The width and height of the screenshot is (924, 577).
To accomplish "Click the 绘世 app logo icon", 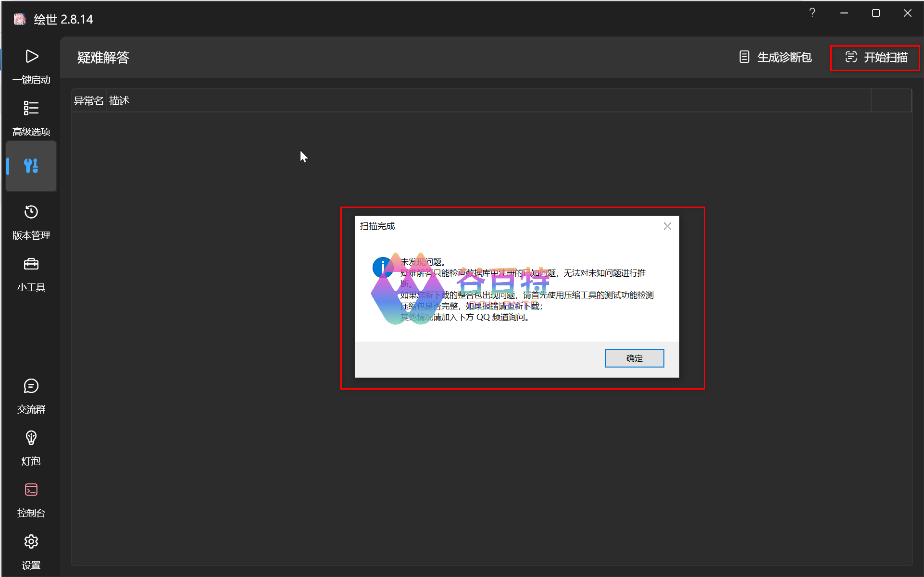I will pyautogui.click(x=20, y=19).
